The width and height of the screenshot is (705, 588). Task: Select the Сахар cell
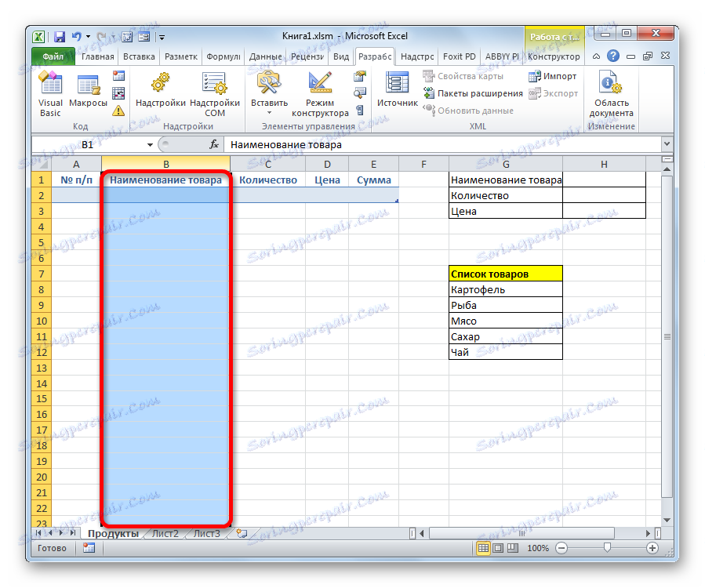click(505, 336)
